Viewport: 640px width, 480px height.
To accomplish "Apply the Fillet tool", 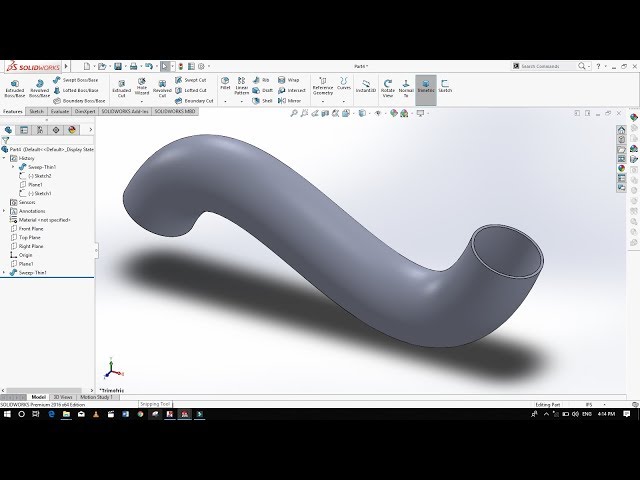I will [x=225, y=83].
